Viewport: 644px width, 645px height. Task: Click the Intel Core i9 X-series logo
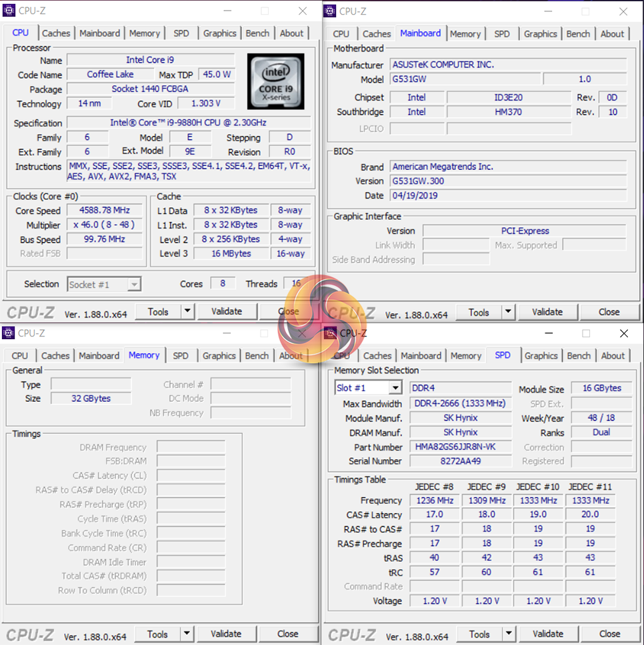click(276, 81)
